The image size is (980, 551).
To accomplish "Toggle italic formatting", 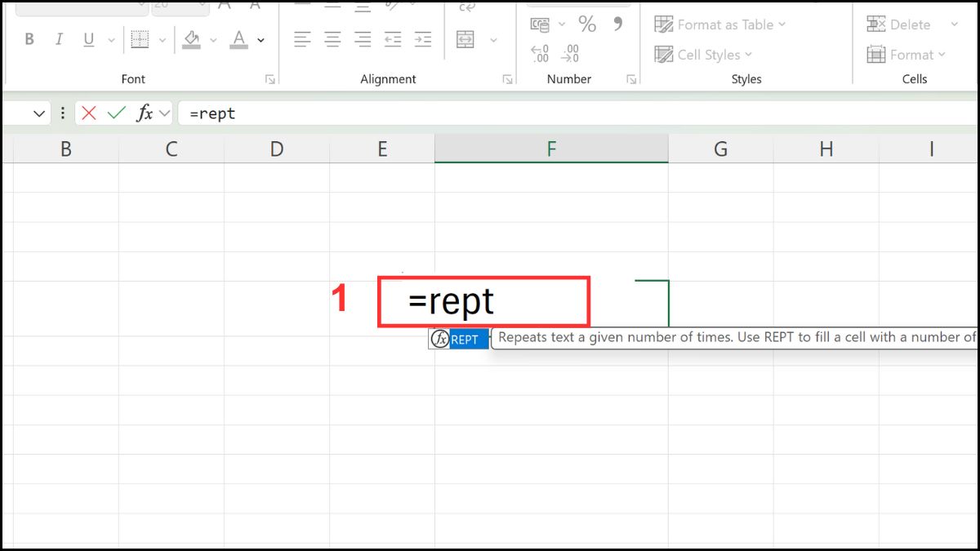I will point(57,38).
